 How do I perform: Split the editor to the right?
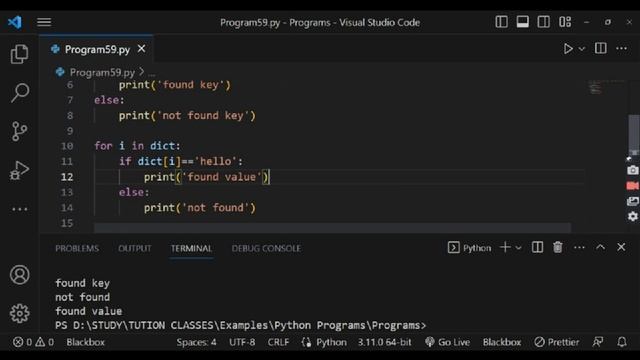[x=600, y=49]
